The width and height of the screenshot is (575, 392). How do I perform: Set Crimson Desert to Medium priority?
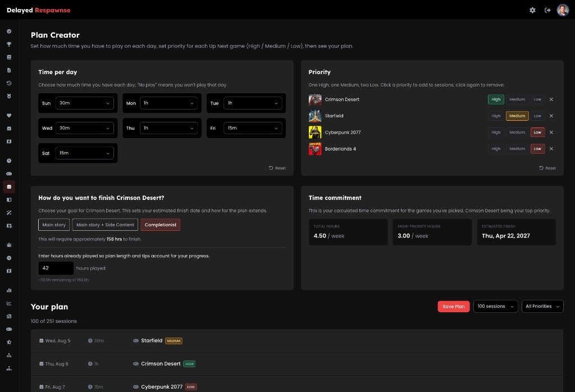point(517,99)
